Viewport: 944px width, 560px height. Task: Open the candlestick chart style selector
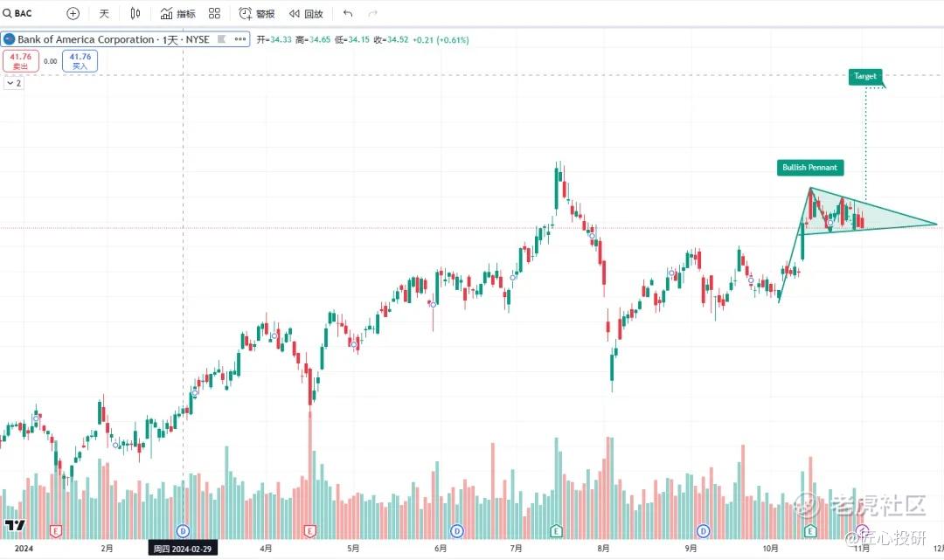[x=135, y=13]
